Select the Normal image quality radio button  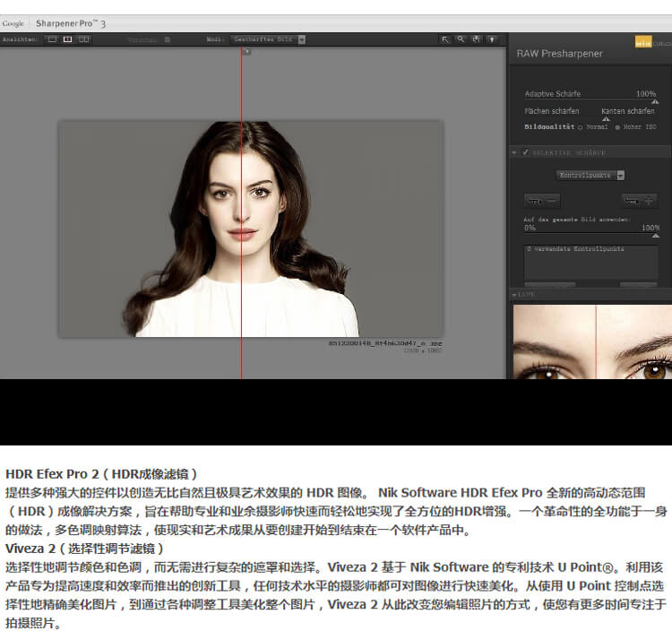click(581, 127)
